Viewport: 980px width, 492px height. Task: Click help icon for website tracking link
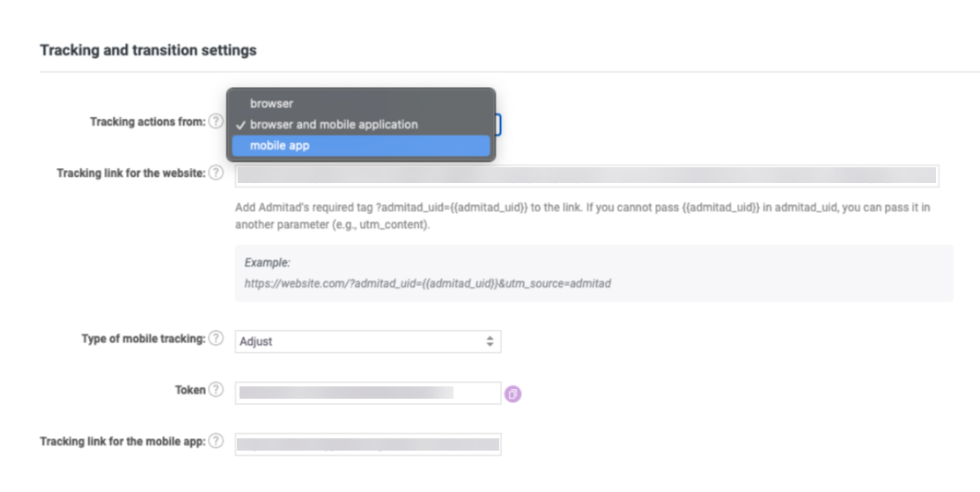point(216,173)
